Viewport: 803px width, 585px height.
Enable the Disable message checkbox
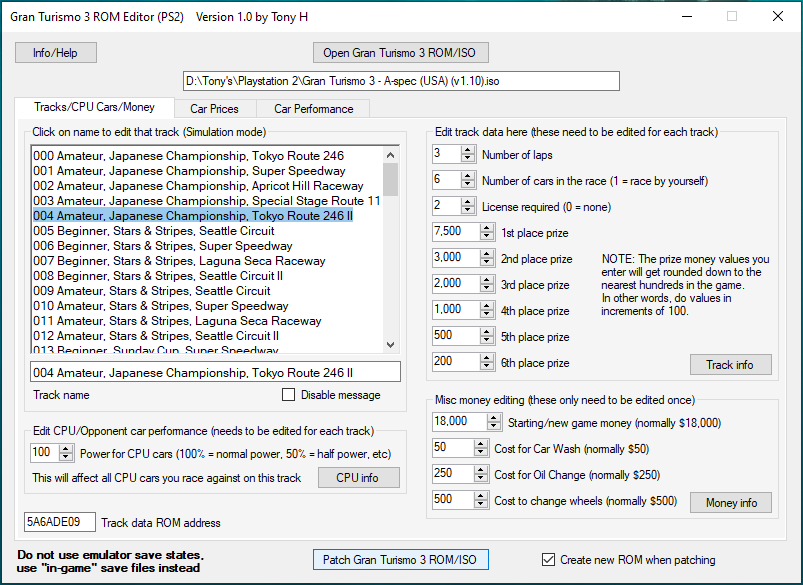tap(289, 395)
